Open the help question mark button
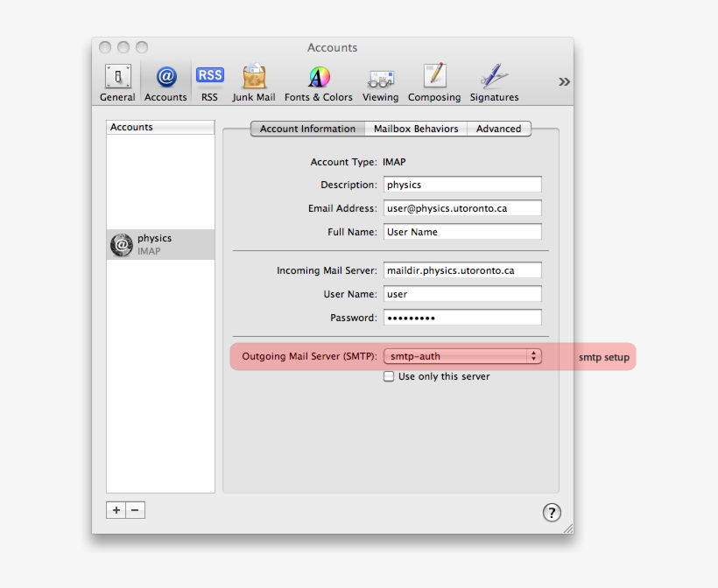This screenshot has height=588, width=718. click(553, 513)
